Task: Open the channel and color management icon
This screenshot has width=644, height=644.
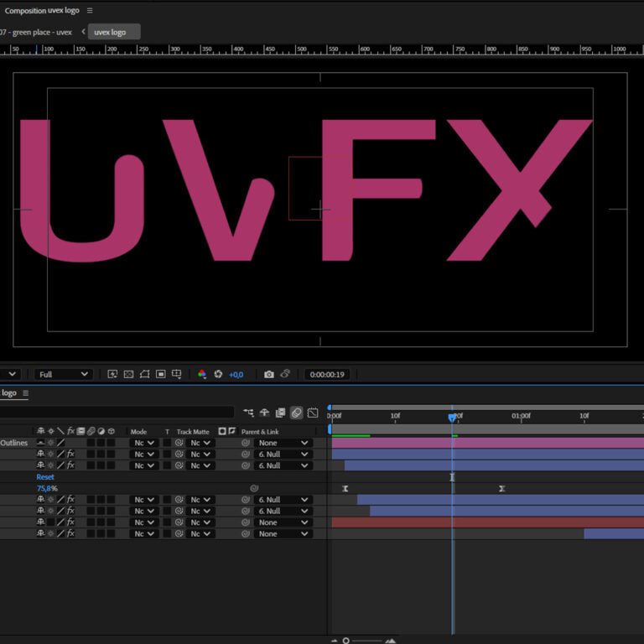Action: pyautogui.click(x=202, y=374)
